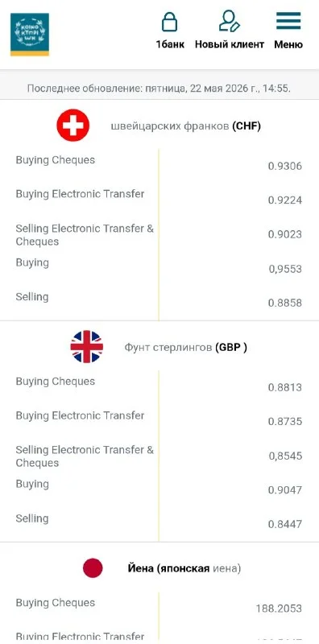Click yen Buying Cheques rate 188.2053

[279, 609]
